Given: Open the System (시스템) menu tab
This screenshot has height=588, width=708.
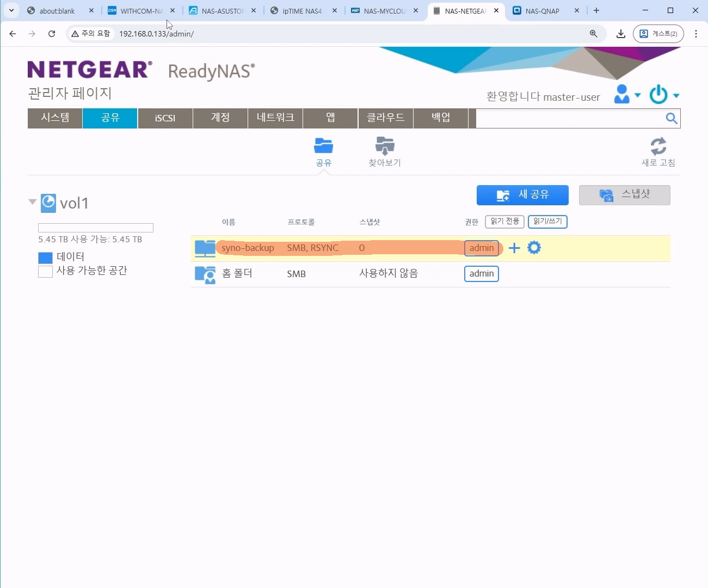Looking at the screenshot, I should tap(55, 118).
